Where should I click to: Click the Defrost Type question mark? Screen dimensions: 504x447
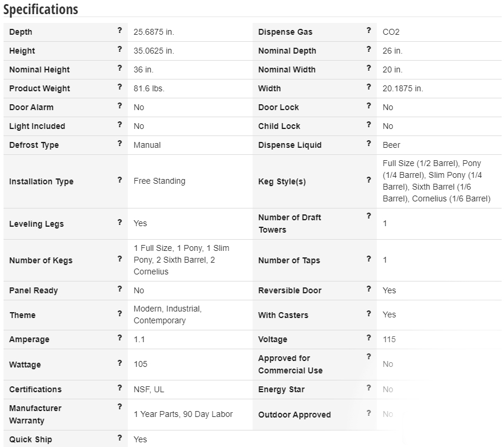(x=120, y=144)
